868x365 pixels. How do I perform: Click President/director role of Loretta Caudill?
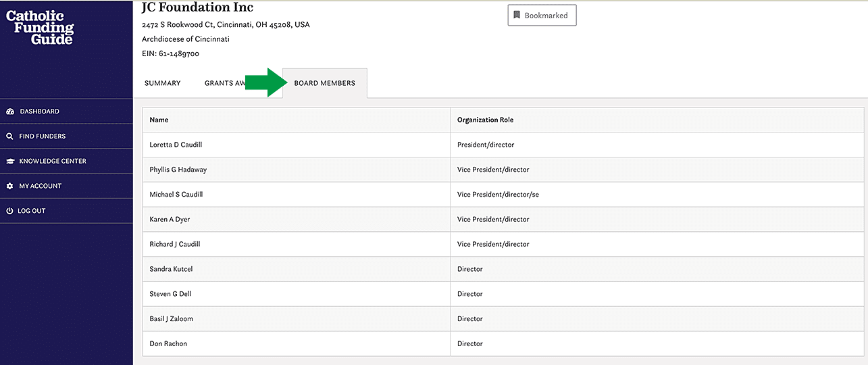pyautogui.click(x=657, y=145)
